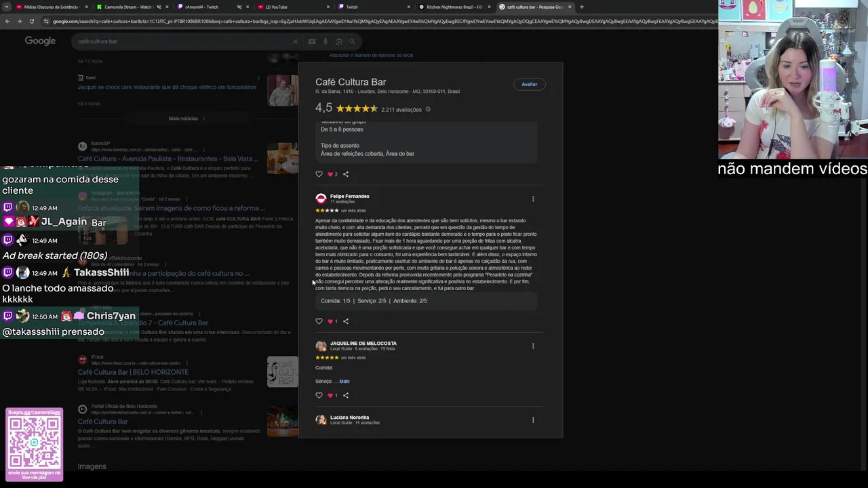Start voice search with microphone icon
This screenshot has width=868, height=488.
(325, 41)
